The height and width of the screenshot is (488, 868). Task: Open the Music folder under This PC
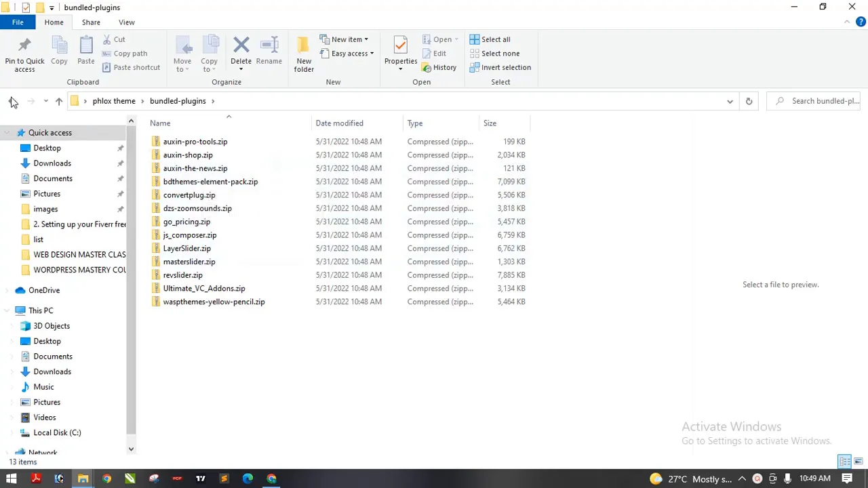coord(43,387)
